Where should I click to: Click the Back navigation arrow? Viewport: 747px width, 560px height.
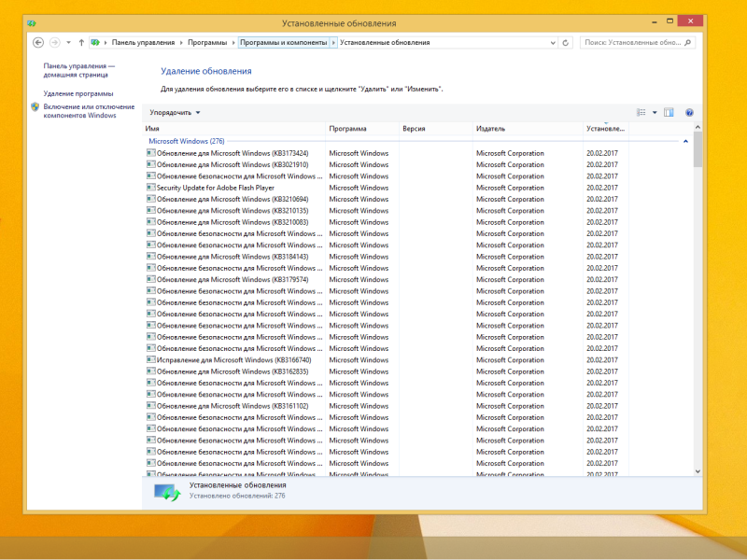[x=38, y=42]
